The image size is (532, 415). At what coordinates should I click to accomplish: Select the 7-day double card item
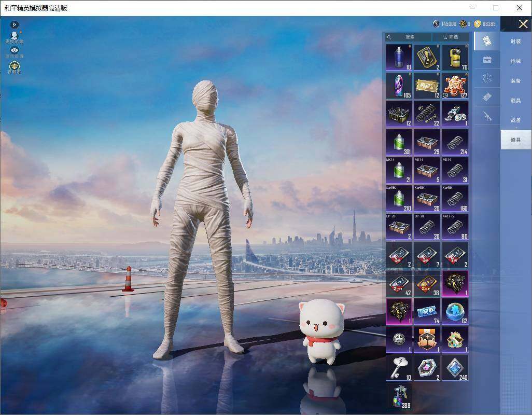(x=455, y=255)
